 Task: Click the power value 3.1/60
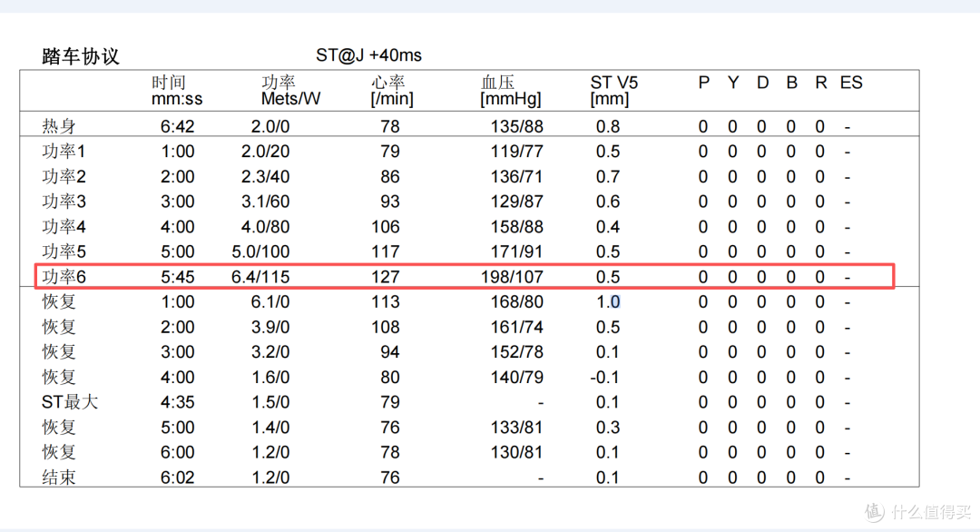tap(266, 202)
